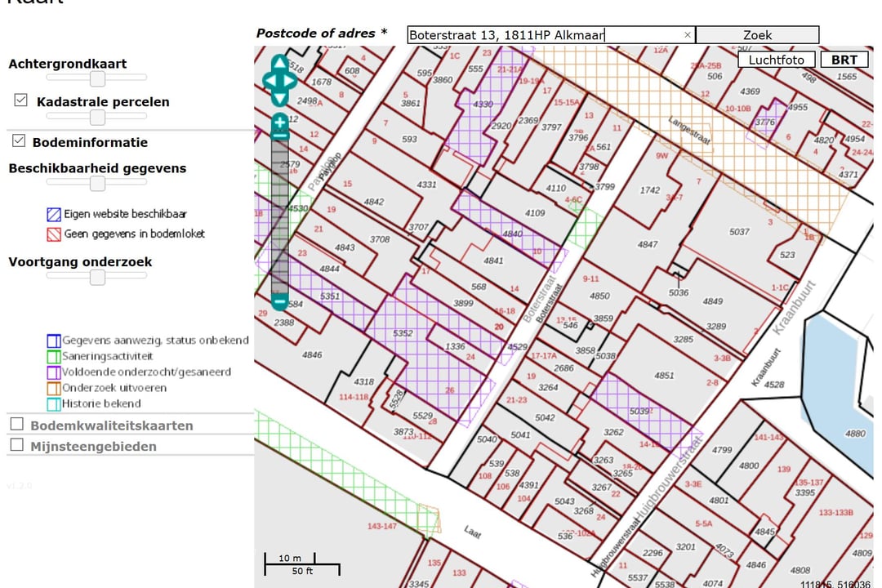This screenshot has width=882, height=588.
Task: Zoom in with the plus button
Action: (x=279, y=122)
